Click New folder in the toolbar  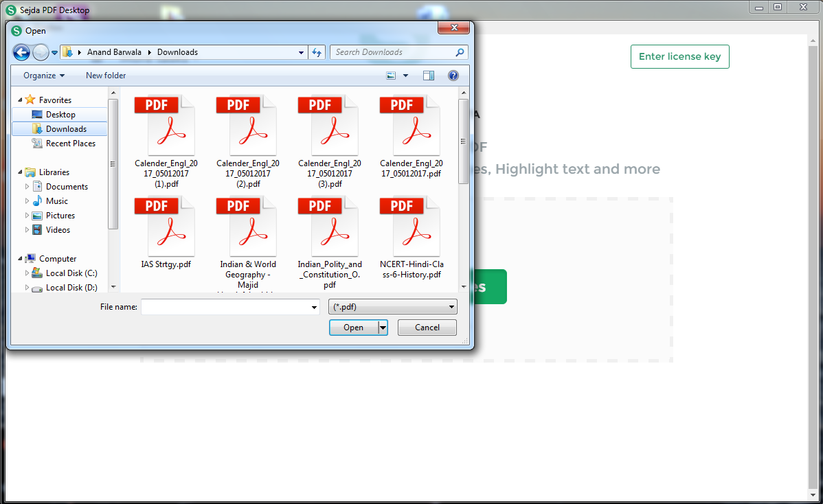point(106,76)
